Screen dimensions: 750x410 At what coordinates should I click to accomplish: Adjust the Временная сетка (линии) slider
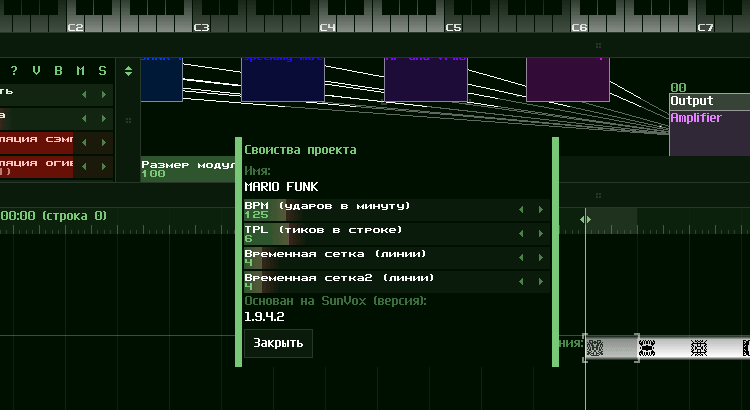pyautogui.click(x=397, y=258)
